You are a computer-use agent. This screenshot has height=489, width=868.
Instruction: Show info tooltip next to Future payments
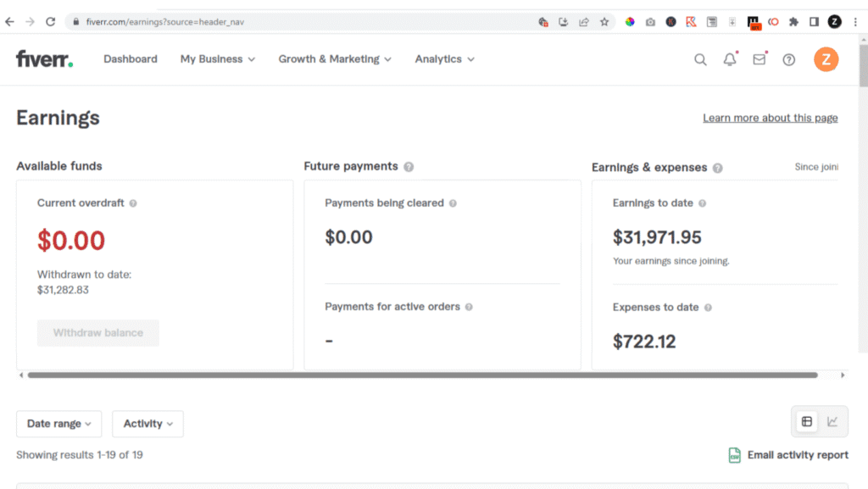coord(409,166)
